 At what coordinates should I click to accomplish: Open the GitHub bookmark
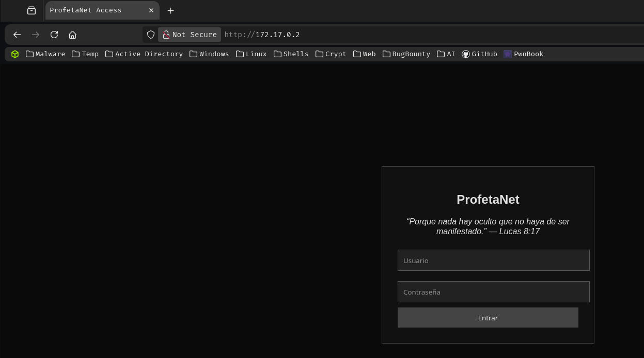coord(479,54)
